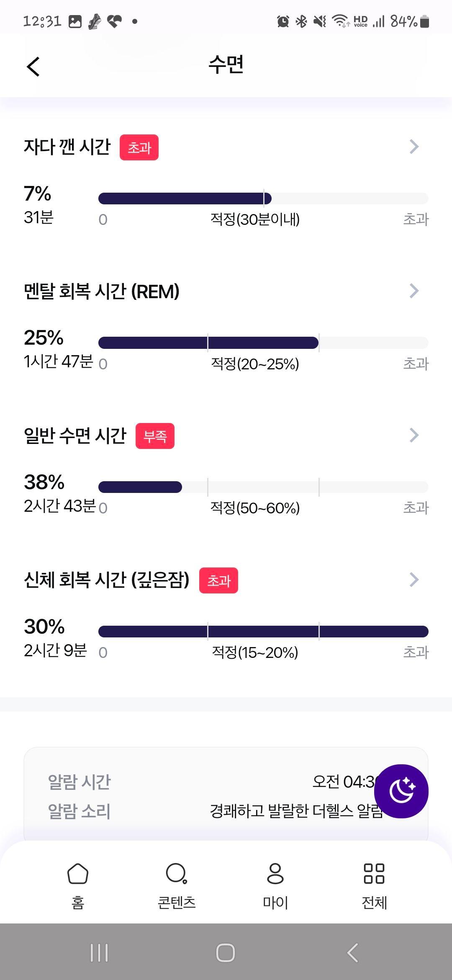Open the 콘텐츠 search tab icon
This screenshot has width=452, height=980.
177,874
